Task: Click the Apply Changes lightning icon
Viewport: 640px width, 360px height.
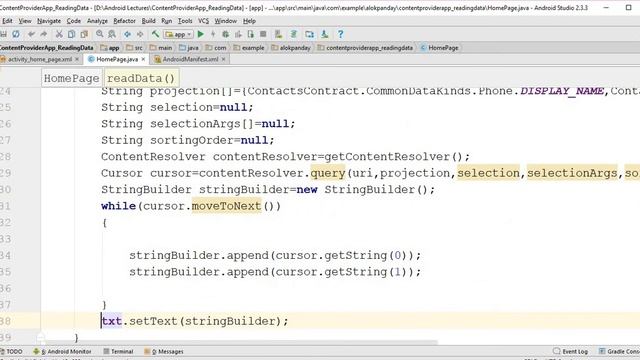Action: tap(213, 34)
